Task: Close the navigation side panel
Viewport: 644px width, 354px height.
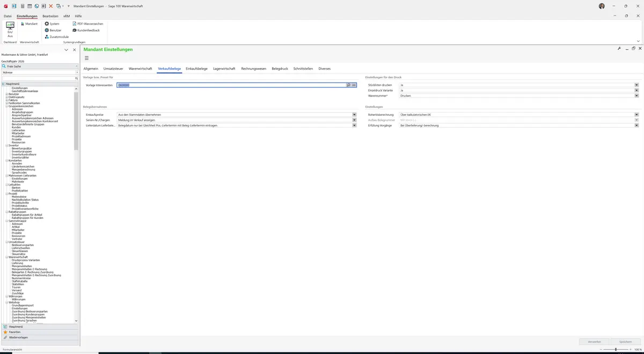Action: (x=75, y=50)
